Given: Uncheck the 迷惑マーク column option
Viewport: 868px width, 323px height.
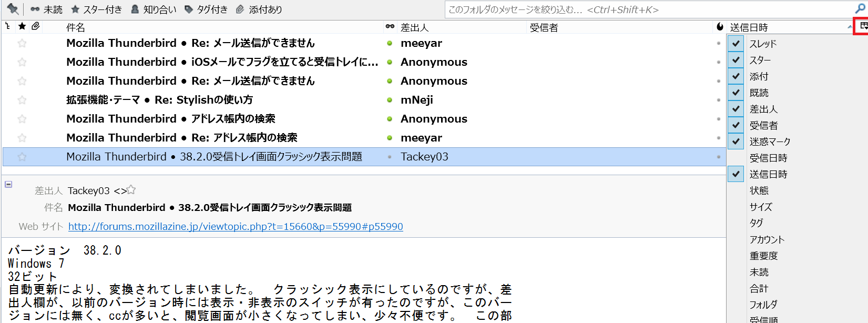Looking at the screenshot, I should coord(736,142).
